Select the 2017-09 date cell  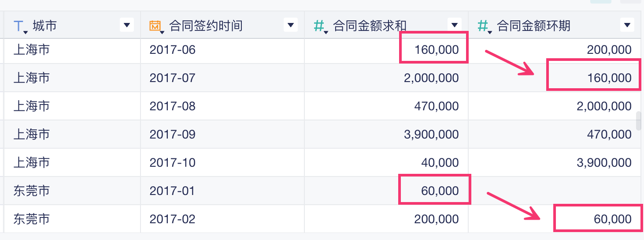click(x=172, y=135)
